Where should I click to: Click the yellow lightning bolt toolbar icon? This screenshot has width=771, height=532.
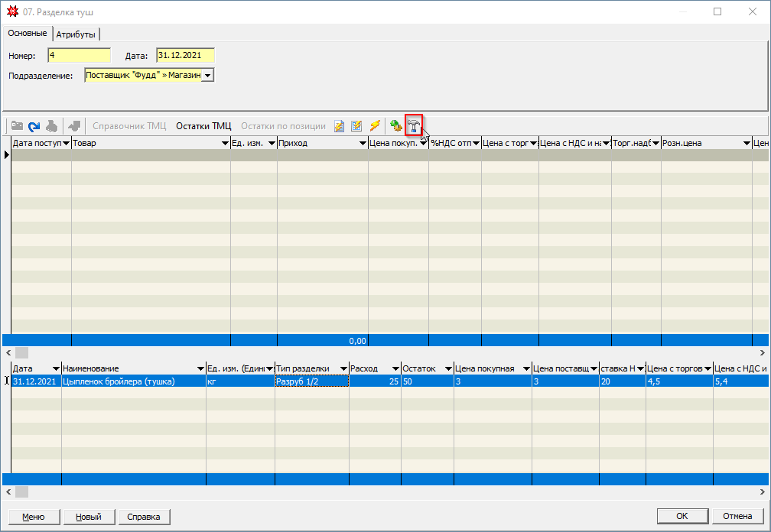coord(375,126)
